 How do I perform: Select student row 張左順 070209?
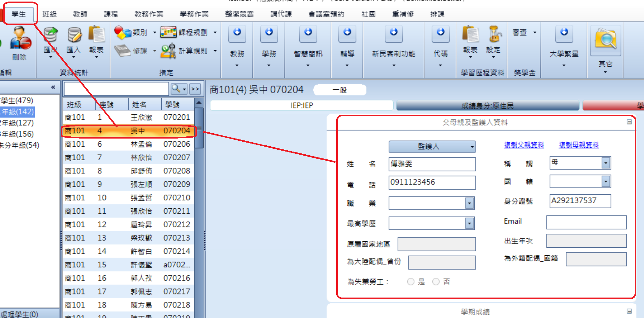tap(128, 184)
